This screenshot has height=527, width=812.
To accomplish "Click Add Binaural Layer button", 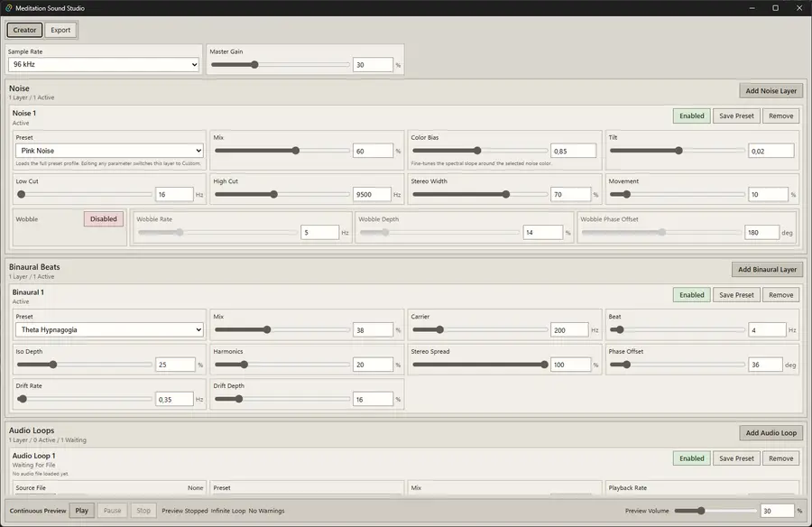I will 768,270.
